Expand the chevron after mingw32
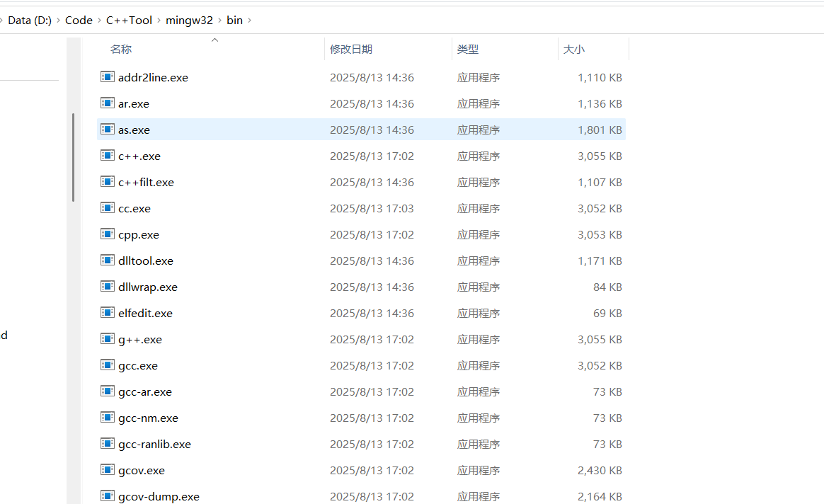The width and height of the screenshot is (824, 504). (x=219, y=21)
